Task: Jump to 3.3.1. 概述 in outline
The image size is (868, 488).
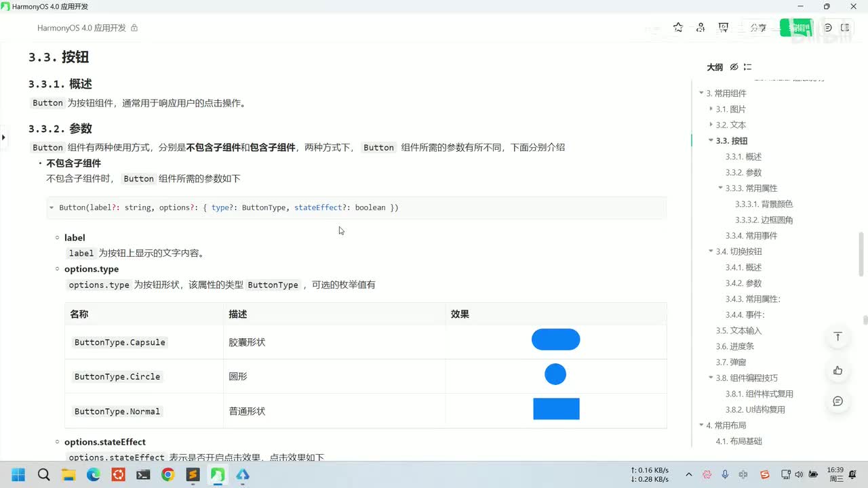Action: [x=744, y=157]
